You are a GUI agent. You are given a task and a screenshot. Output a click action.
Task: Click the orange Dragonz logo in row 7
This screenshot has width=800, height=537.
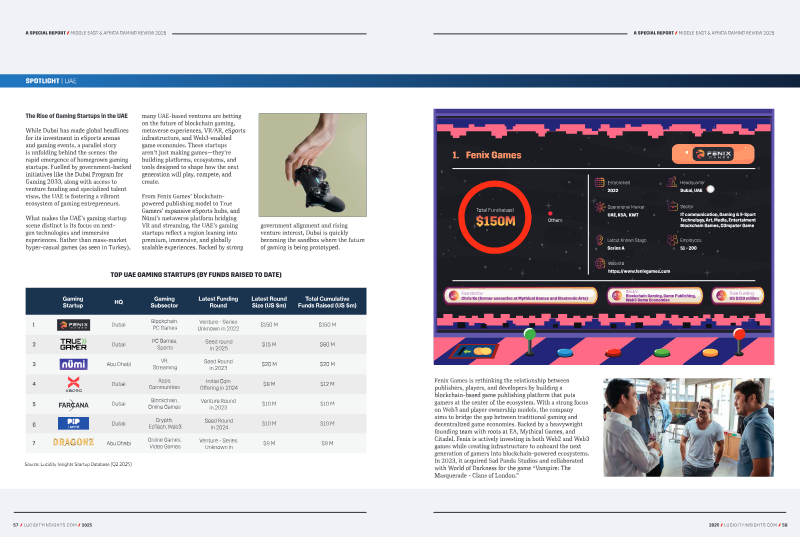pos(73,442)
